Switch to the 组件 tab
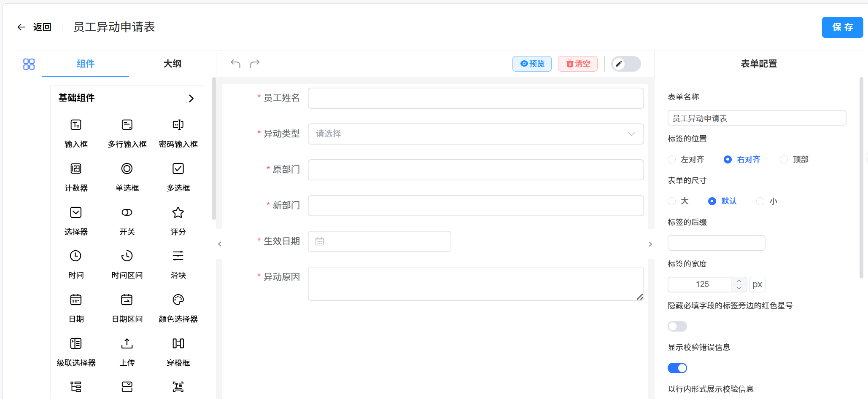868x399 pixels. pyautogui.click(x=86, y=64)
